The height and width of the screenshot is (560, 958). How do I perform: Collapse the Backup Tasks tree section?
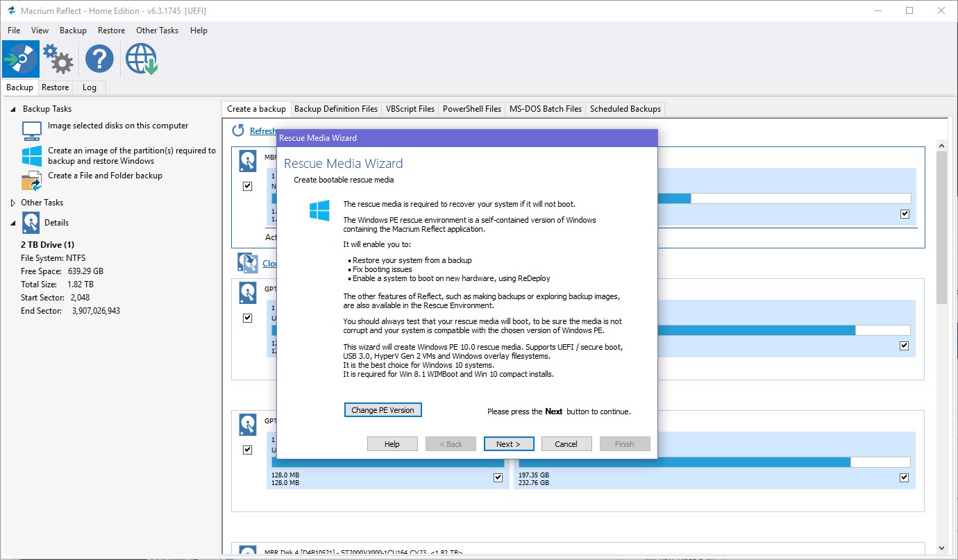coord(13,109)
